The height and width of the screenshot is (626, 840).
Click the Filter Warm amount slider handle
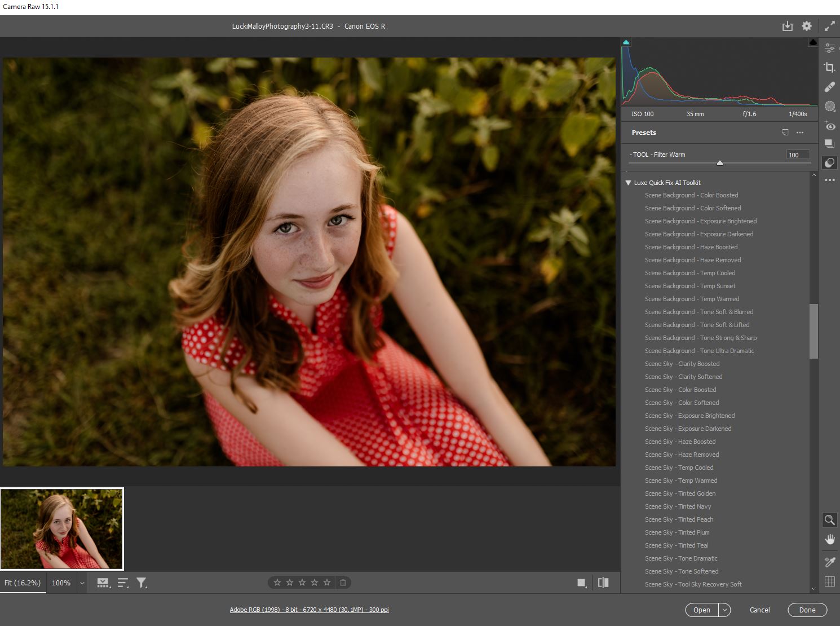pos(719,163)
